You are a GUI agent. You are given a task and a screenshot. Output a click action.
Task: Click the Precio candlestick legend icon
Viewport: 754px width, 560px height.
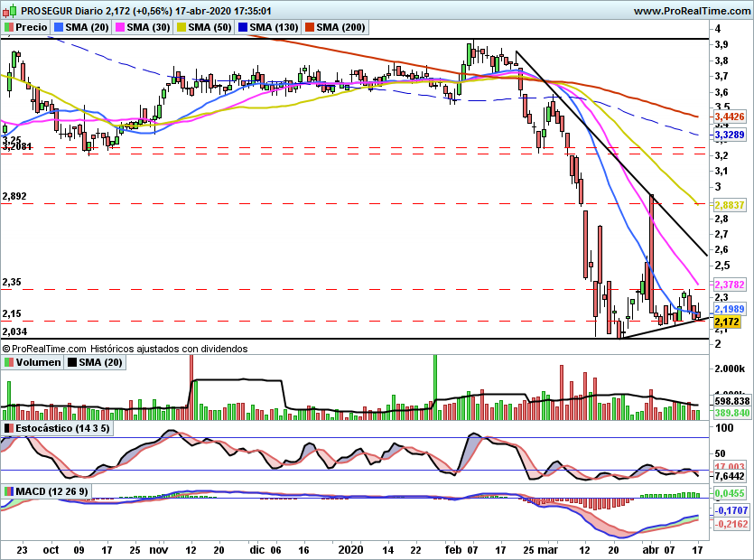(9, 27)
